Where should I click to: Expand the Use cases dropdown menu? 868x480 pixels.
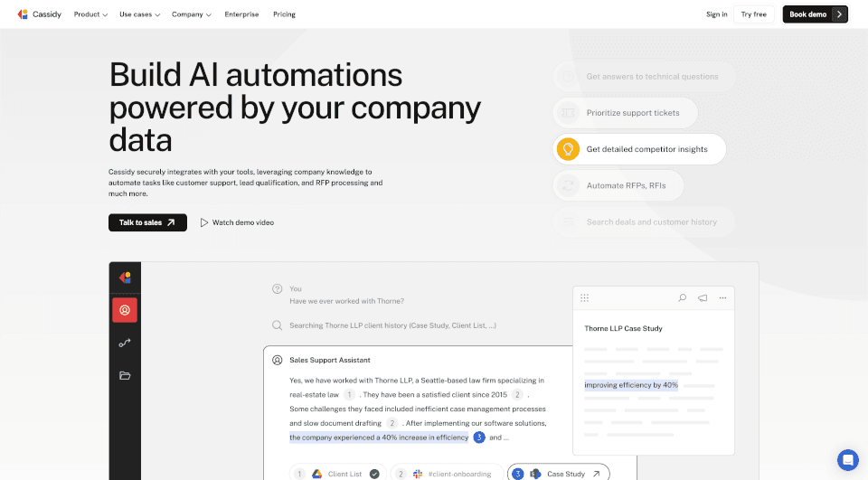(x=140, y=14)
